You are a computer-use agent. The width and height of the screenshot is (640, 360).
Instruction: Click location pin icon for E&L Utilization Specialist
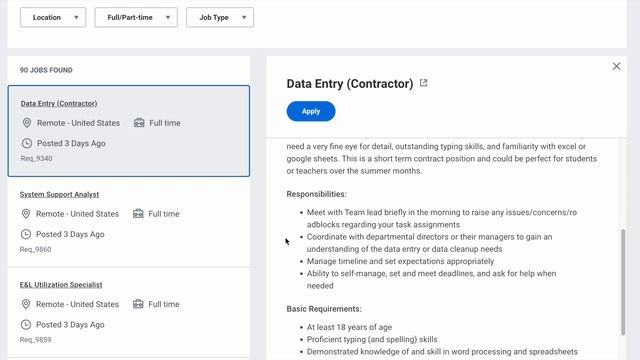(26, 304)
